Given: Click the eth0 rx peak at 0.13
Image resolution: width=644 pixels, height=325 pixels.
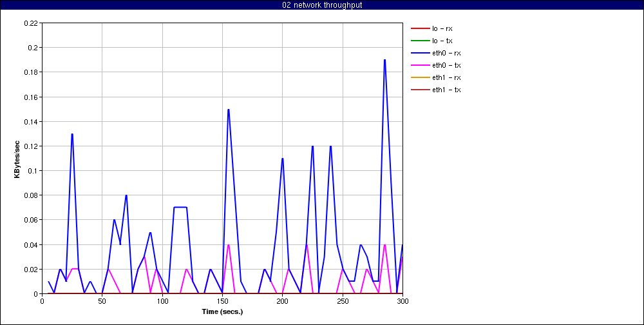Looking at the screenshot, I should click(72, 135).
